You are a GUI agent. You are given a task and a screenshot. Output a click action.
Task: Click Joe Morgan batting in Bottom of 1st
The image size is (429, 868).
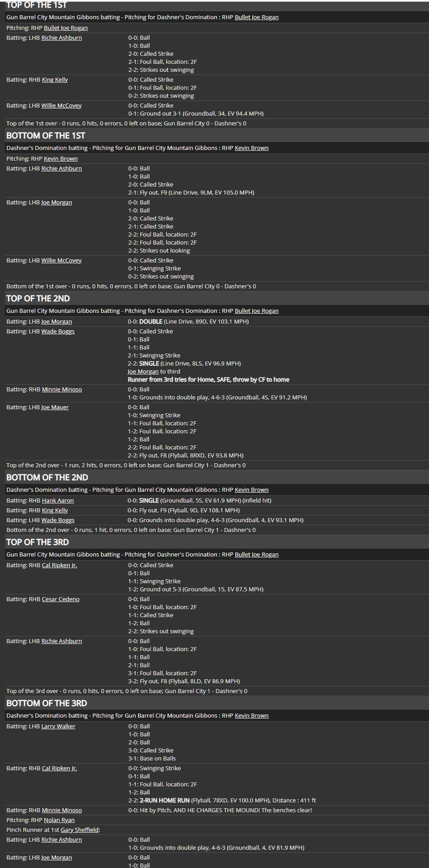pos(57,203)
